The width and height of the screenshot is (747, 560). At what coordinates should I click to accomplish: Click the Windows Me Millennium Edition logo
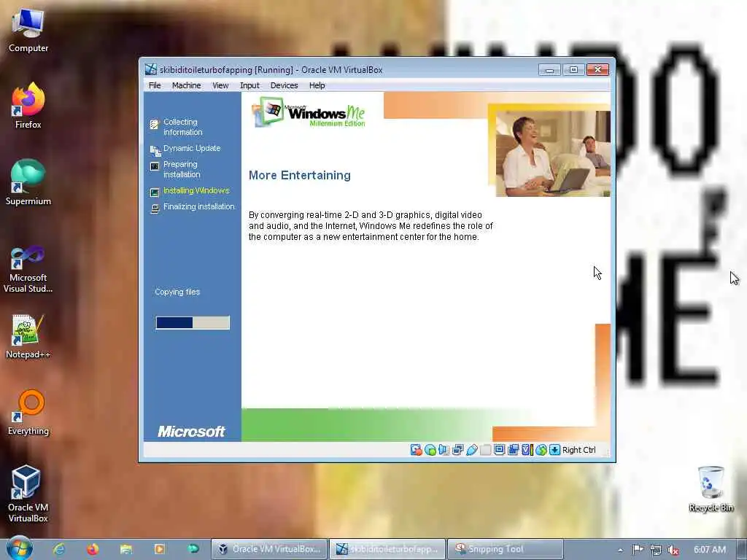309,112
